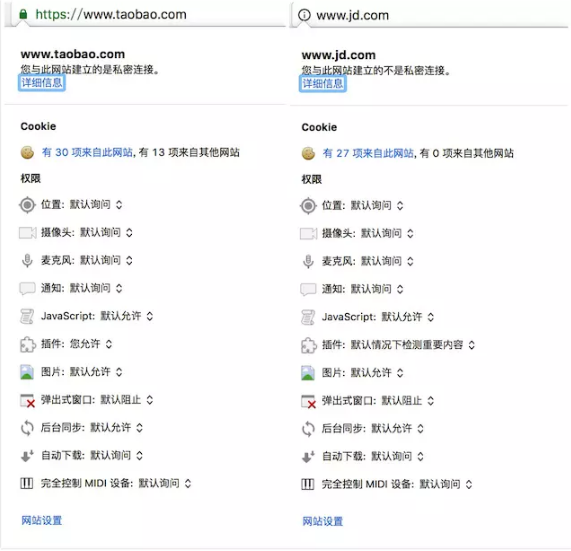
Task: Open taobao 自动下载 默认询问 dropdown
Action: (117, 456)
